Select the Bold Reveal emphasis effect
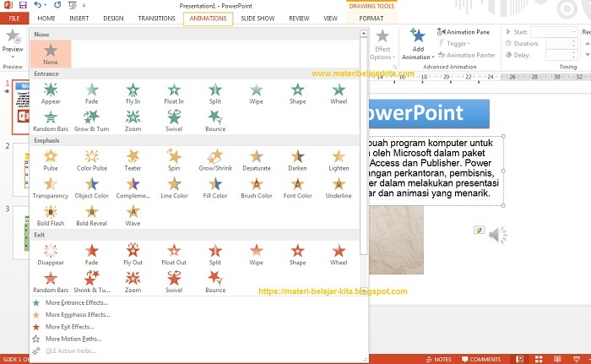This screenshot has height=364, width=591. [91, 215]
